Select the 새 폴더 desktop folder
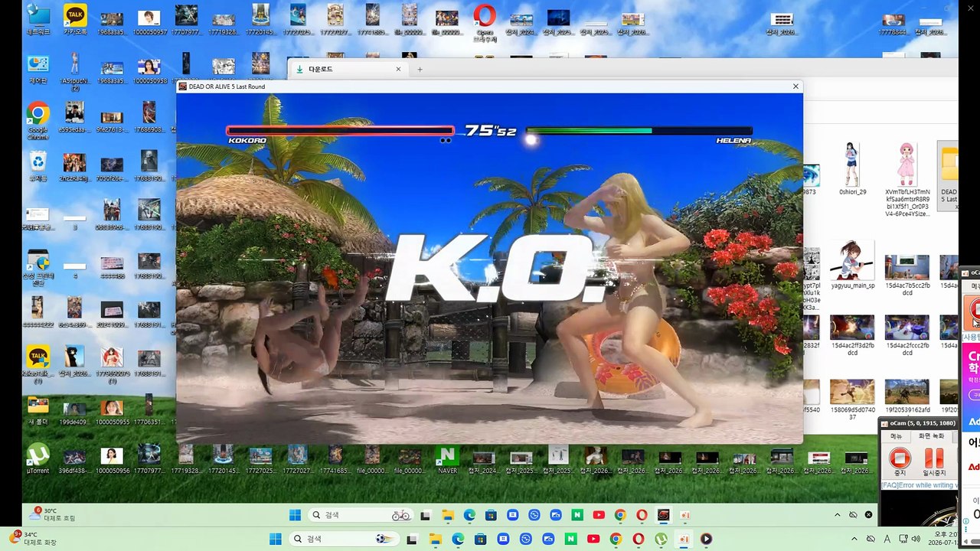980x551 pixels. point(38,411)
